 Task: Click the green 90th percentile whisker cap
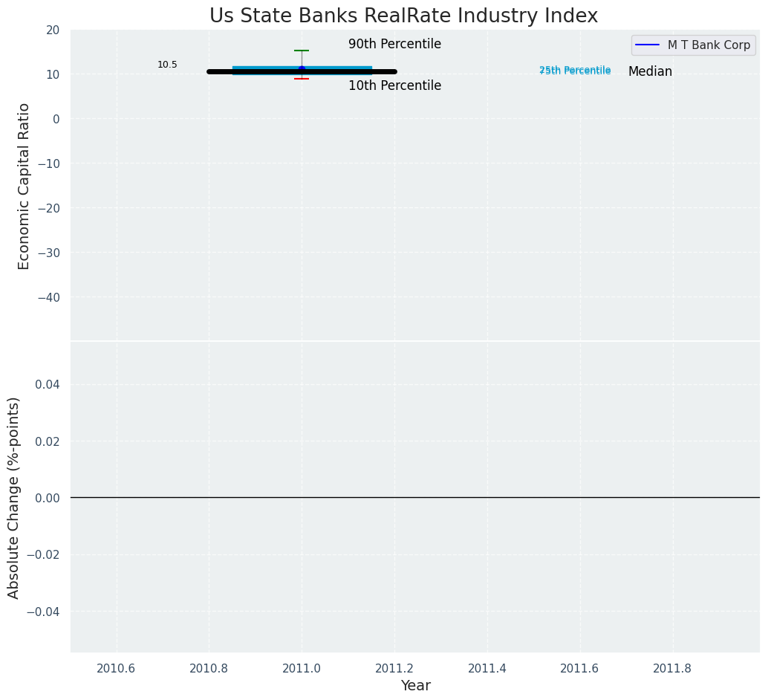pos(302,51)
